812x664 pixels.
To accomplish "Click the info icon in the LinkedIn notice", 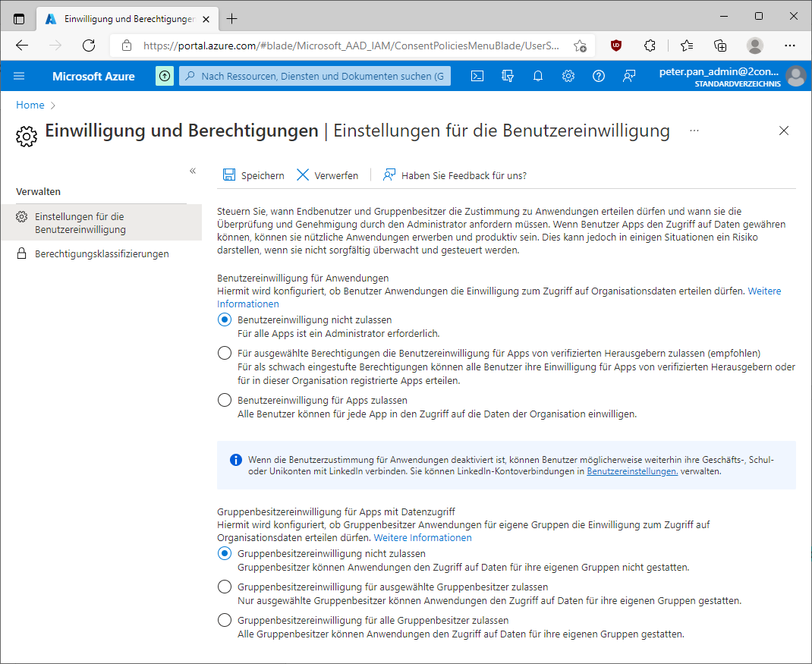I will pyautogui.click(x=235, y=460).
